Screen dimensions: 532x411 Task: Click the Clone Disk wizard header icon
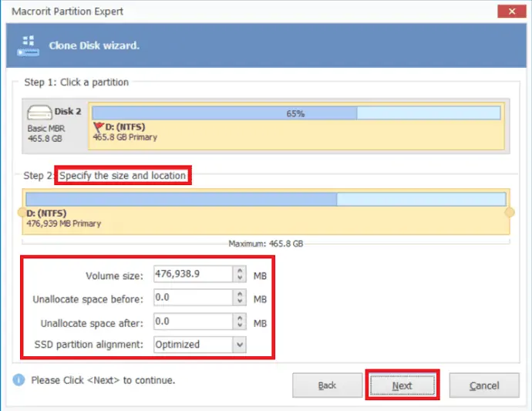point(29,45)
